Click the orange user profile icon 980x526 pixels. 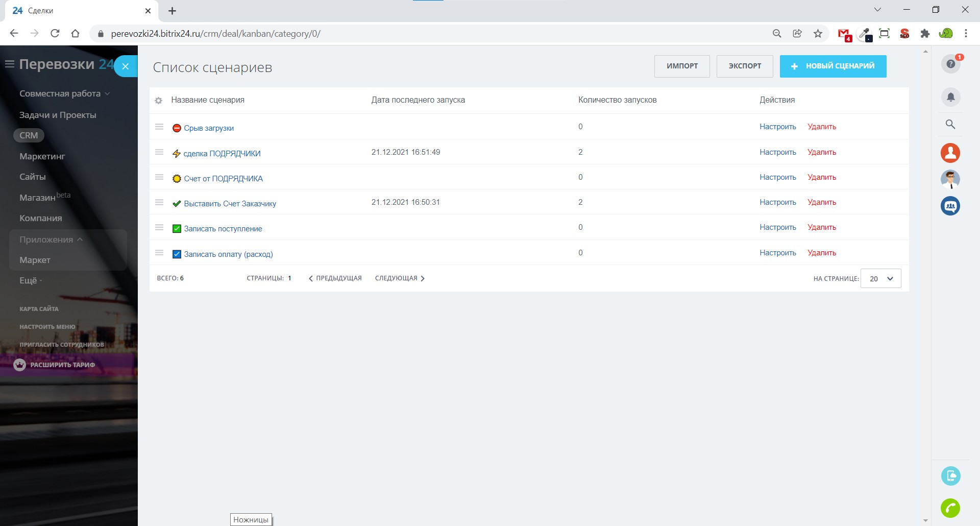coord(950,153)
